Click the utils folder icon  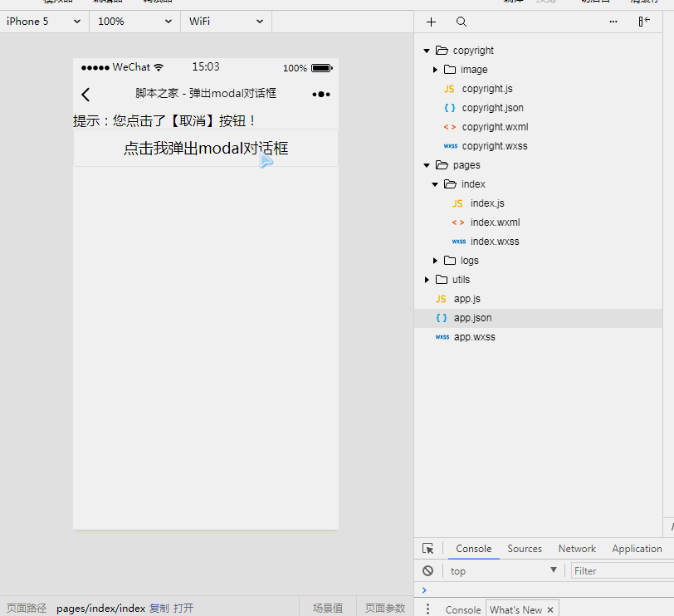click(x=442, y=280)
